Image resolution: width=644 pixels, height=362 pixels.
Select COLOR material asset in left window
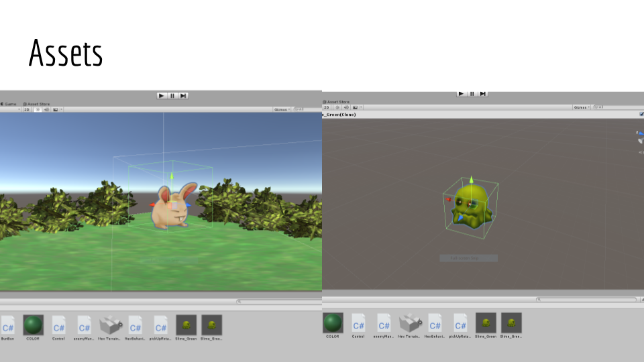(x=33, y=328)
